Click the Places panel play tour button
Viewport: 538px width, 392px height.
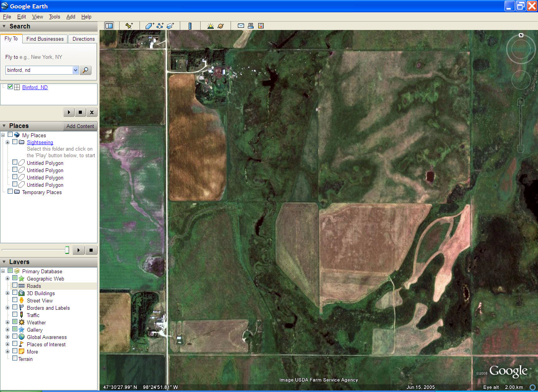click(x=78, y=250)
